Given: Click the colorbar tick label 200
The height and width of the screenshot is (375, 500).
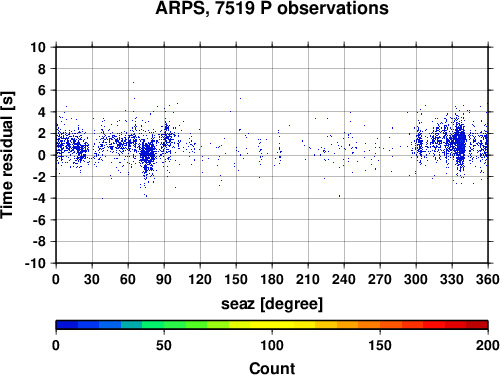Looking at the screenshot, I should (487, 346).
